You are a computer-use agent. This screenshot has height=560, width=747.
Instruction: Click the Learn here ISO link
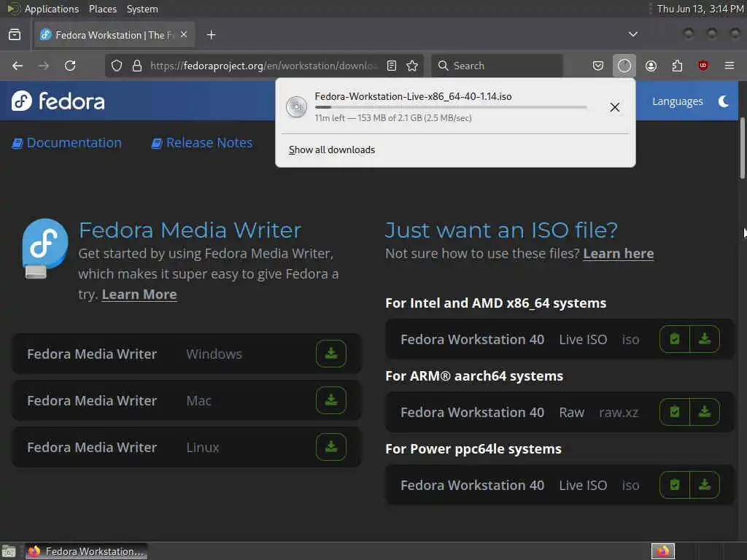click(619, 254)
